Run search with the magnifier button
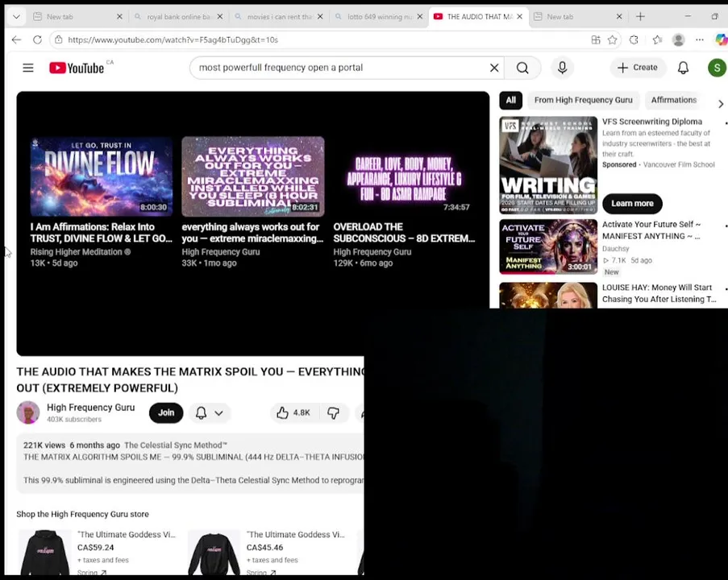The image size is (728, 580). [522, 68]
